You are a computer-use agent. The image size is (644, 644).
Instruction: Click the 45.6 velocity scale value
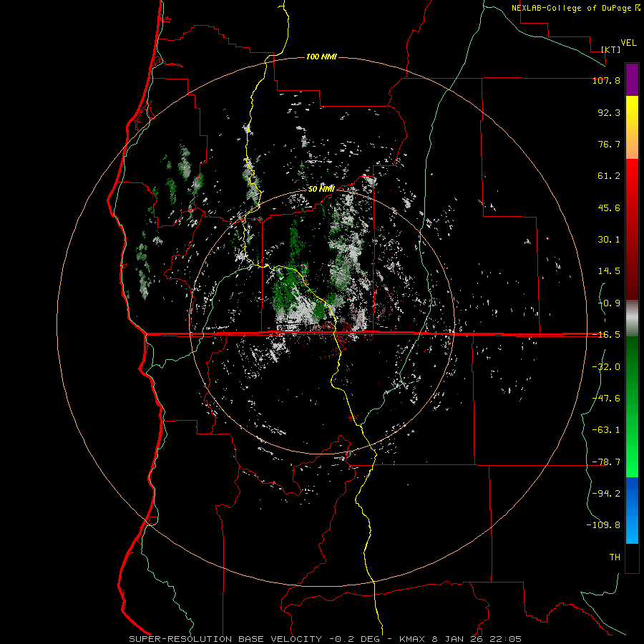pos(609,208)
